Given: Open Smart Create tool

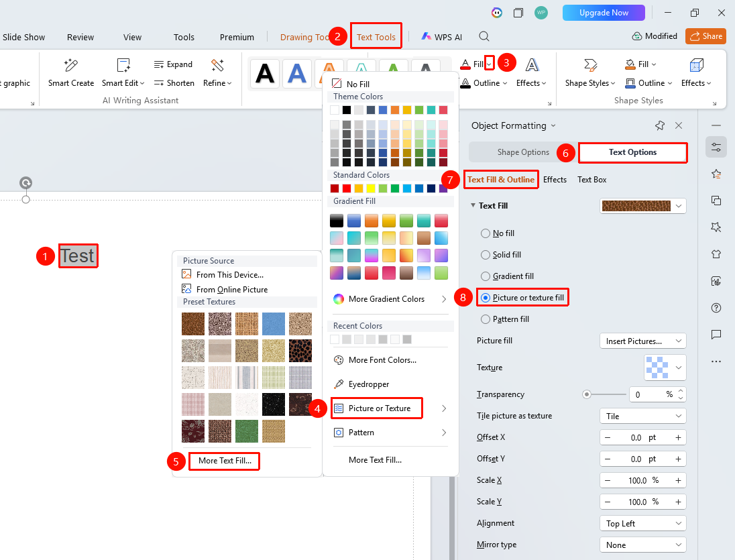Looking at the screenshot, I should click(x=71, y=73).
